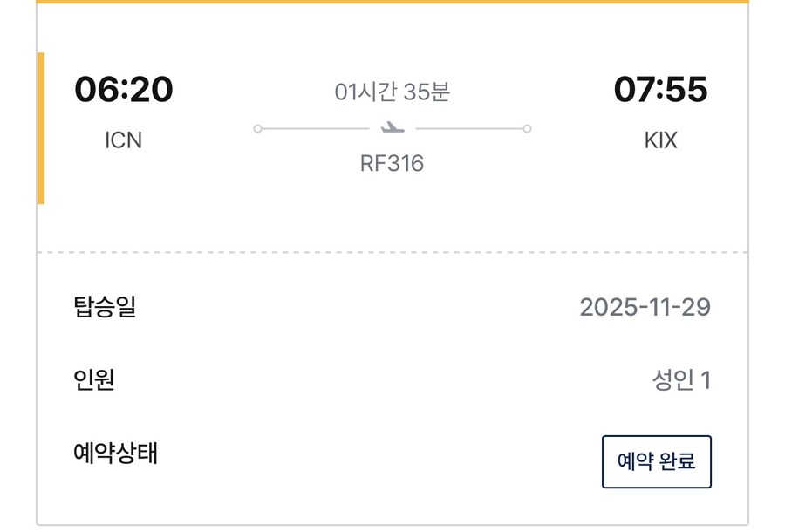Click the yellow vertical accent bar
The width and height of the screenshot is (785, 532).
[x=40, y=128]
